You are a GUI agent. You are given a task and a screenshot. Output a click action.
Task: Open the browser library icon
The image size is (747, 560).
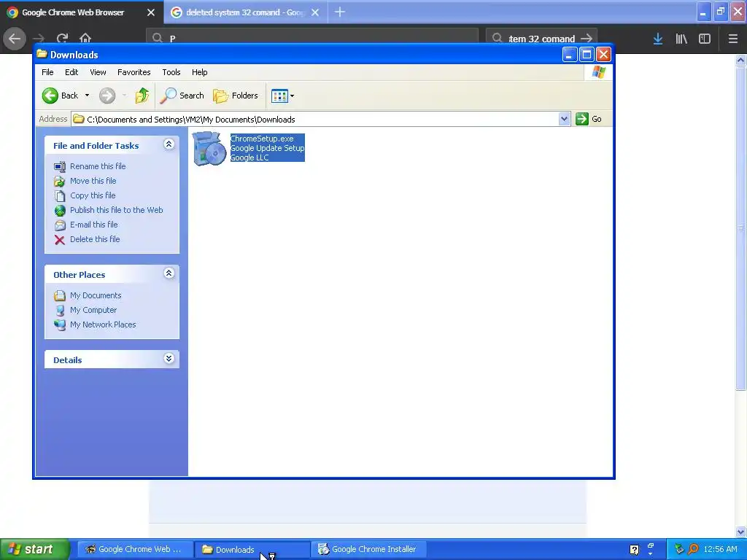coord(681,39)
